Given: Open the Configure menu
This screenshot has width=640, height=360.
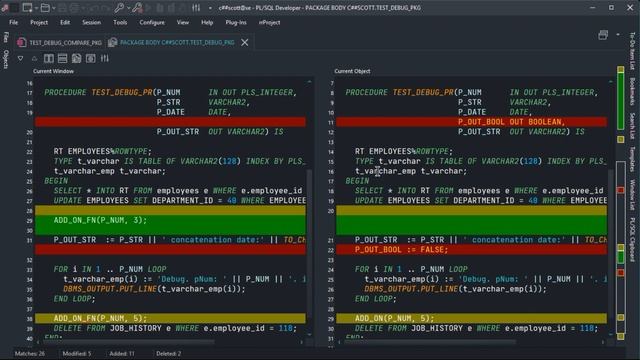Looking at the screenshot, I should [x=152, y=22].
